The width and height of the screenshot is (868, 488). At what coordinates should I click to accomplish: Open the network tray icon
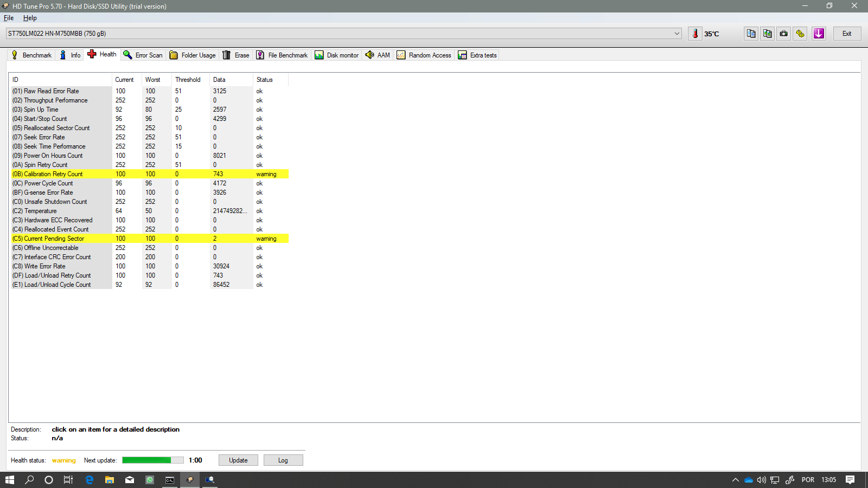tap(775, 480)
